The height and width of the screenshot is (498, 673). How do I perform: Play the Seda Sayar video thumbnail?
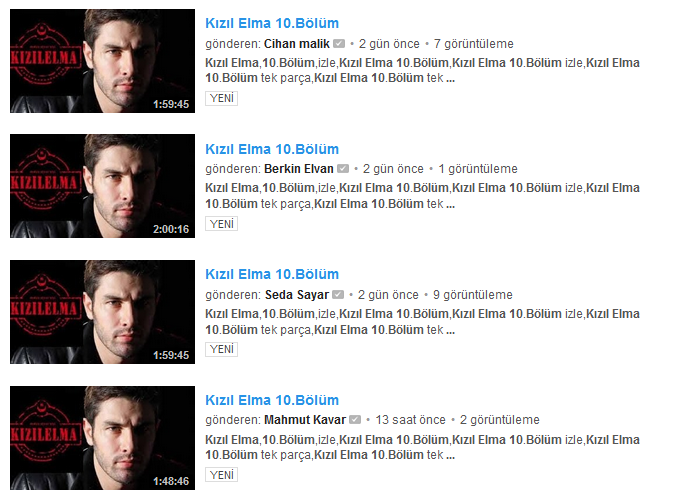tap(103, 312)
